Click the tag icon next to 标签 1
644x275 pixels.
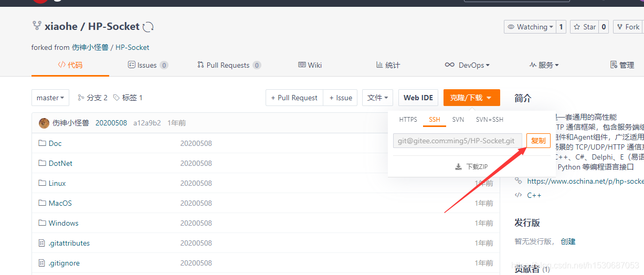coord(117,98)
